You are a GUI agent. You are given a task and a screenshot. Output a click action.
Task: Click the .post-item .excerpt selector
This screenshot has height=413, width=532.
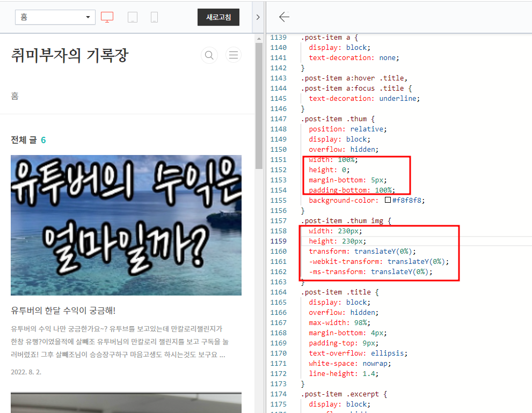coord(344,394)
